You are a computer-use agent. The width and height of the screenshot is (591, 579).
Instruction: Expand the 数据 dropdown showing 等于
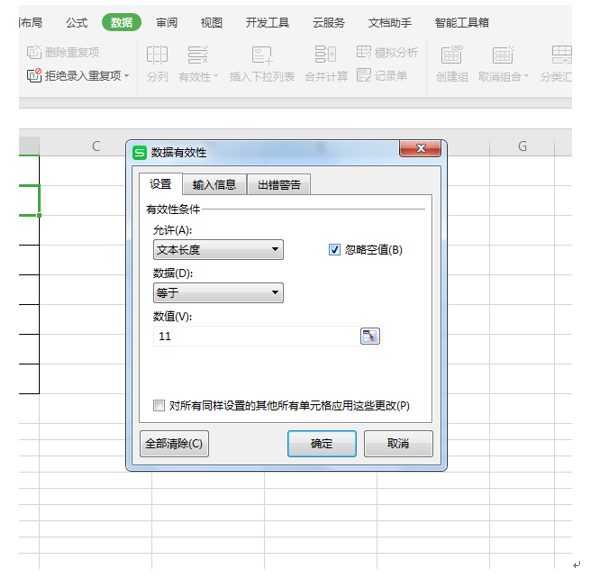point(218,293)
